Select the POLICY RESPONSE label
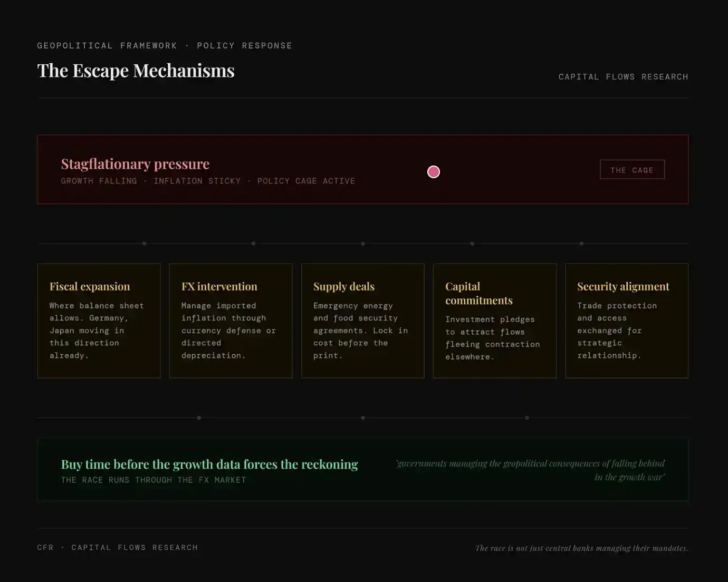 tap(244, 46)
